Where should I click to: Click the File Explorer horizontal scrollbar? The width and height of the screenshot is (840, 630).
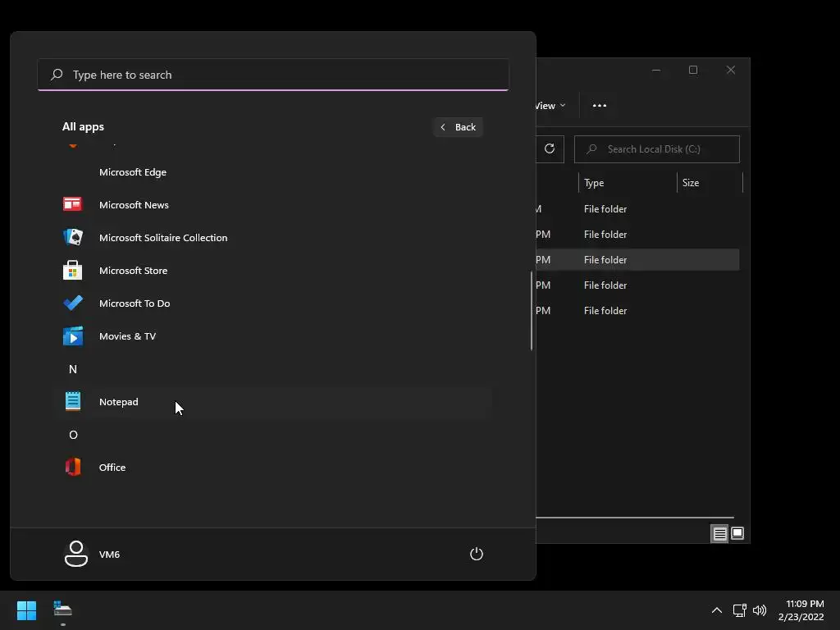(x=635, y=518)
